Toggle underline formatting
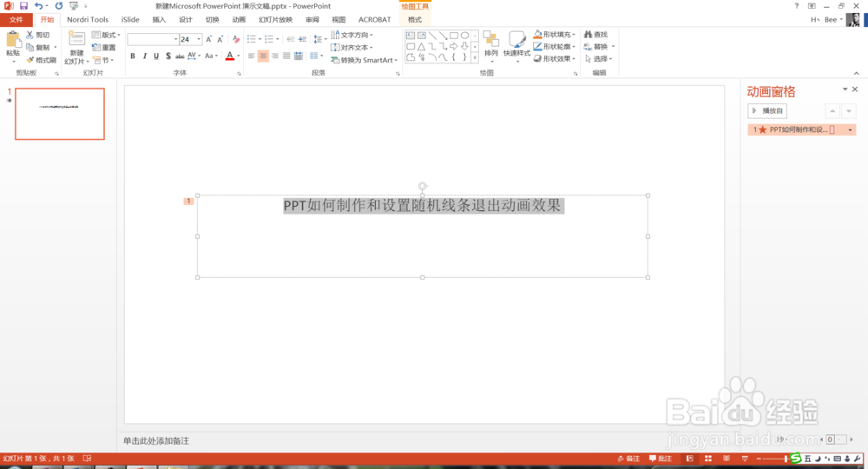 pyautogui.click(x=156, y=56)
